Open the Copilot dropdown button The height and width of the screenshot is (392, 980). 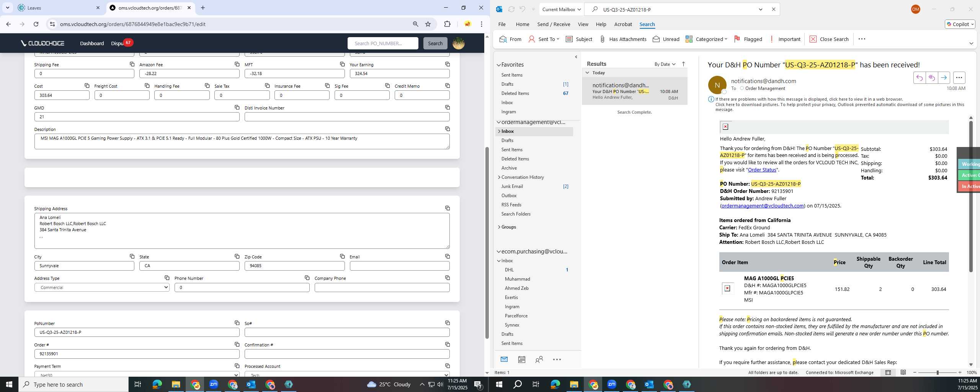pos(960,24)
